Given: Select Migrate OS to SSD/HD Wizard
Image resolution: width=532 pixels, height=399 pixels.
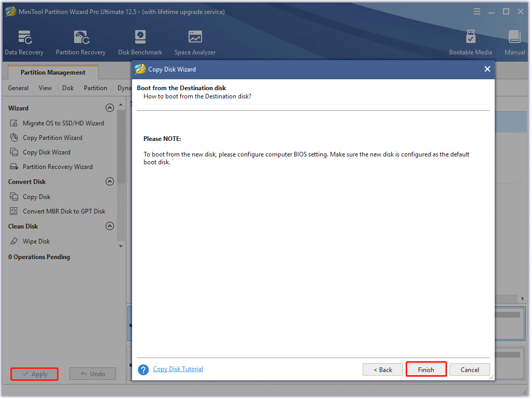Looking at the screenshot, I should (x=63, y=123).
